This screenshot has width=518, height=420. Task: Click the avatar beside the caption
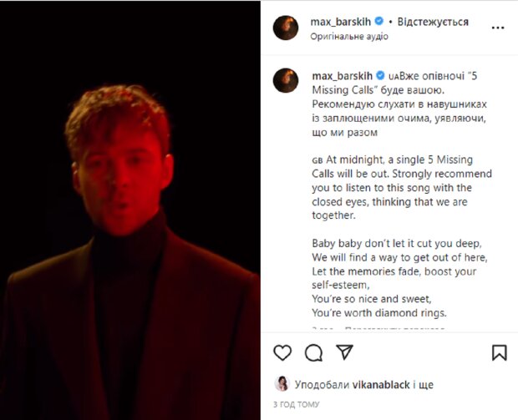(x=285, y=80)
